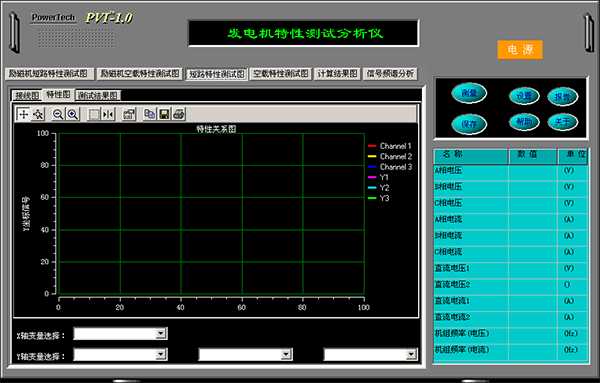Screen dimensions: 600x383
Task: Open chart properties editor icon
Action: coord(129,114)
